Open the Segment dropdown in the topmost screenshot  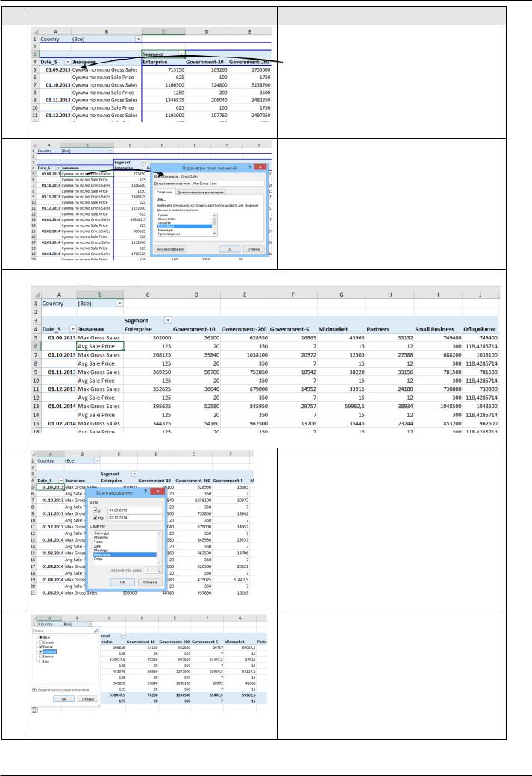tap(181, 54)
